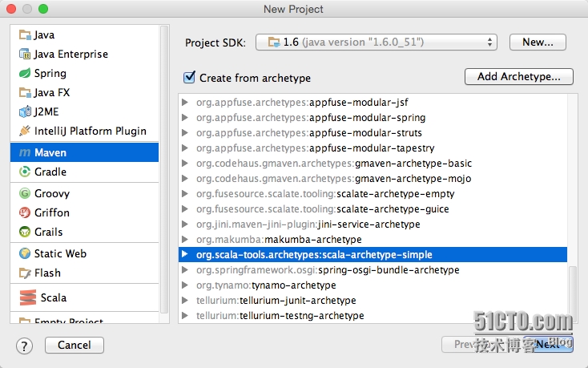588x368 pixels.
Task: Select the Scala logo icon
Action: (28, 297)
